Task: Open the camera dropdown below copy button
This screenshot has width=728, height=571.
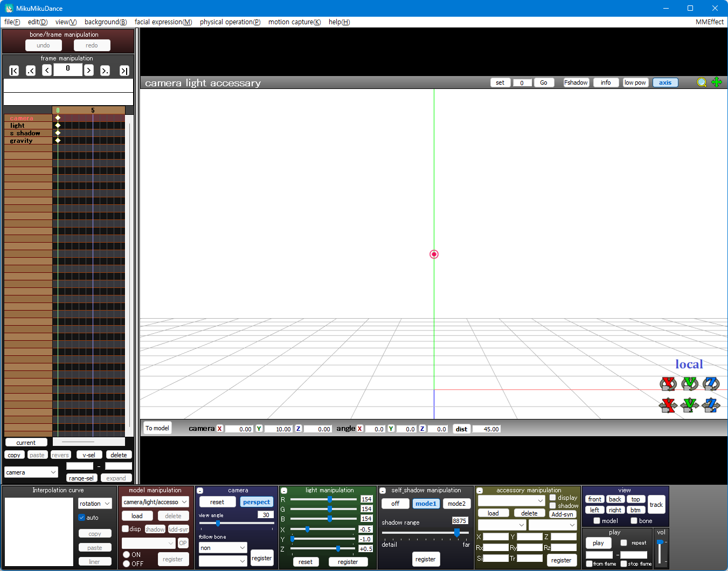Action: click(x=31, y=472)
